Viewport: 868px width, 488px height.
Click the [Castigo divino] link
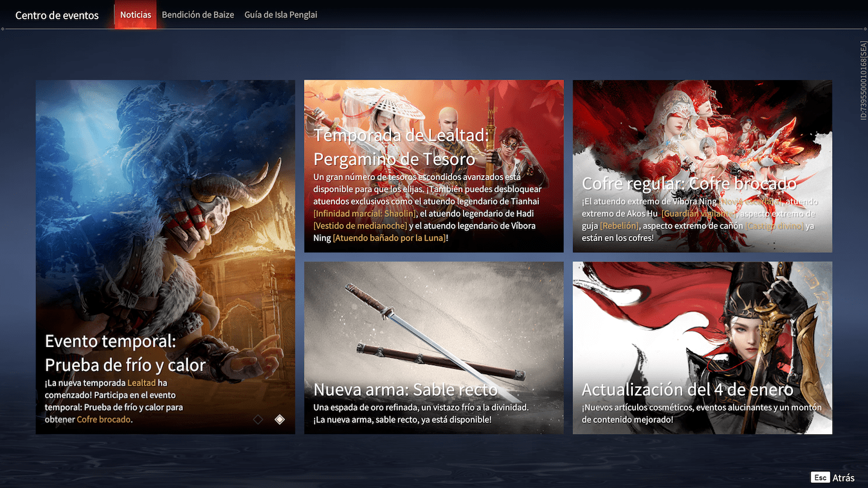pos(775,226)
